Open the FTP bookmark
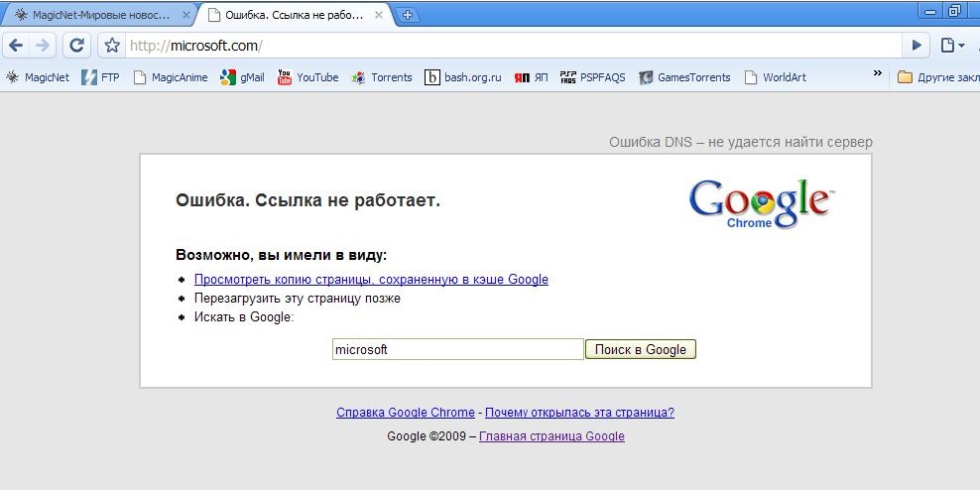The height and width of the screenshot is (490, 980). tap(100, 77)
